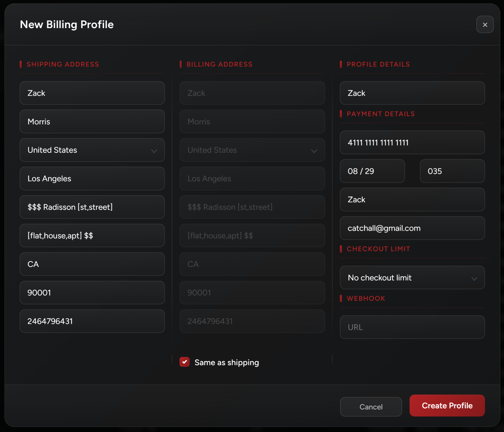Click the flat,house,apt shipping address field
Image resolution: width=504 pixels, height=432 pixels.
(92, 236)
